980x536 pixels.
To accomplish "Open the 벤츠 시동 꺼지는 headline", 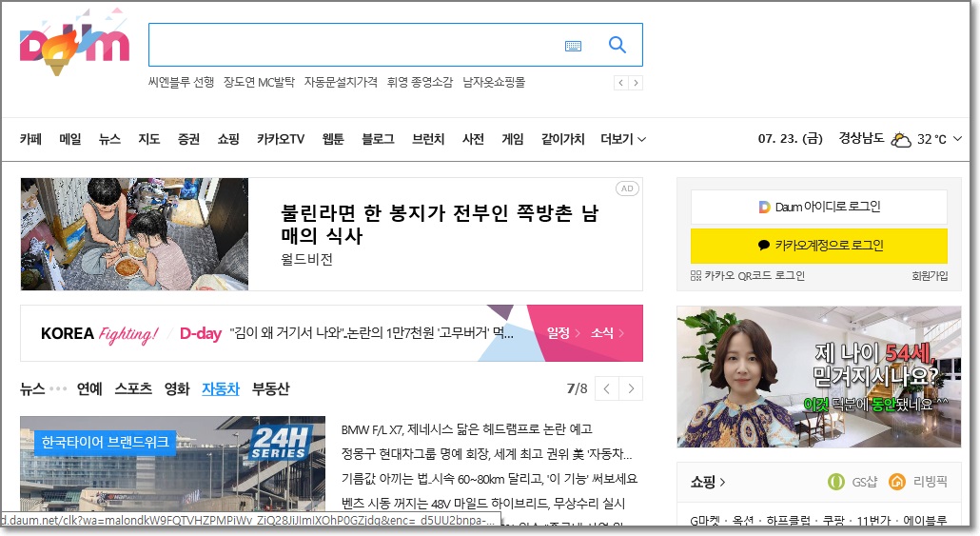I will tap(483, 504).
